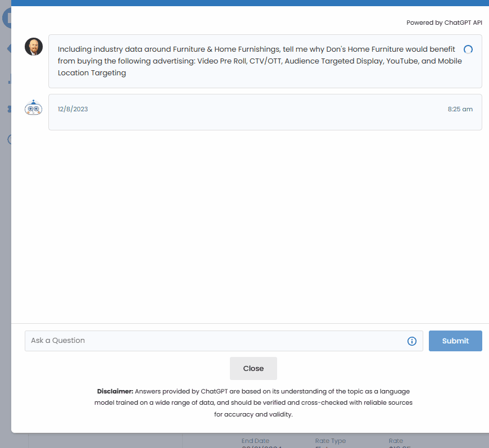
Task: Click the partially hidden clock icon on left edge
Action: click(x=8, y=139)
